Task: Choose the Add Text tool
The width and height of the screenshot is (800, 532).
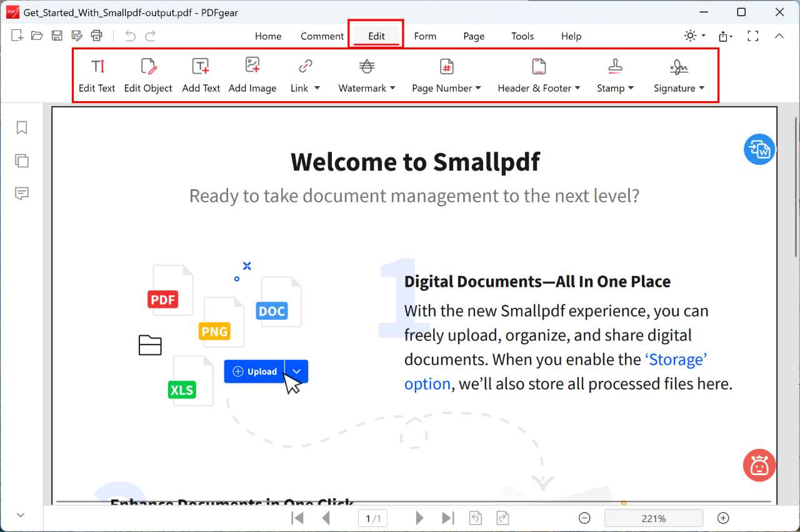Action: [x=201, y=75]
